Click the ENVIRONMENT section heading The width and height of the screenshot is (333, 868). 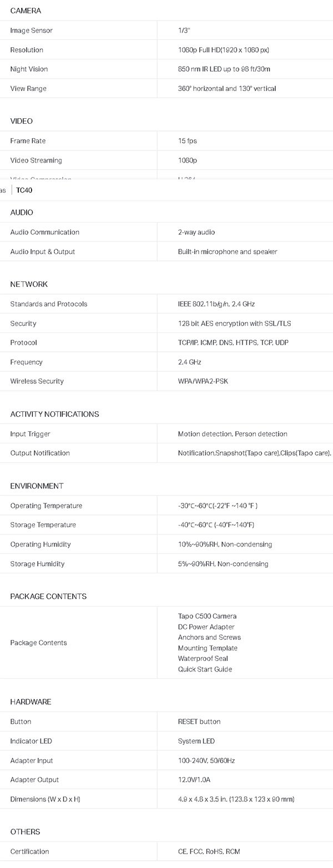pos(37,486)
